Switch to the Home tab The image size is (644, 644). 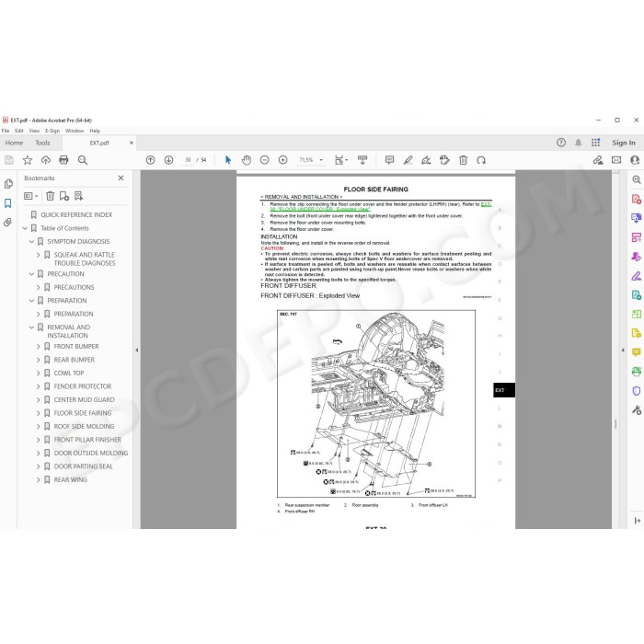14,143
